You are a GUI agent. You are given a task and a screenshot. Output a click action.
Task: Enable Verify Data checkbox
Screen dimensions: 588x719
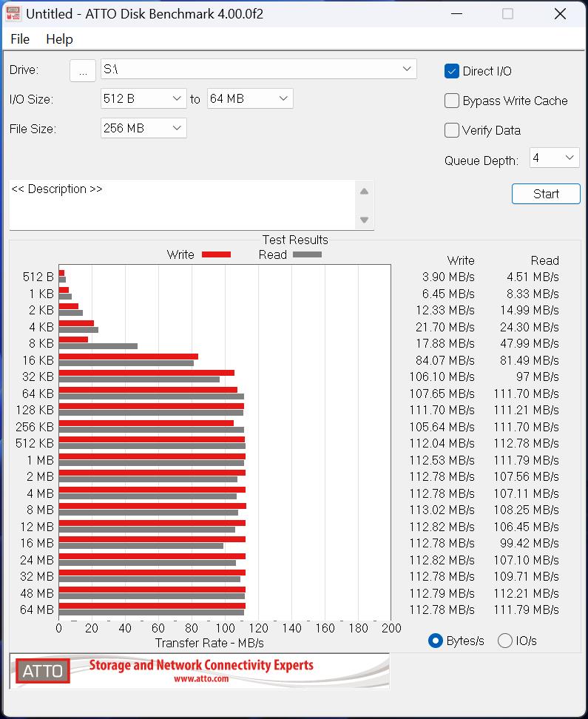452,130
